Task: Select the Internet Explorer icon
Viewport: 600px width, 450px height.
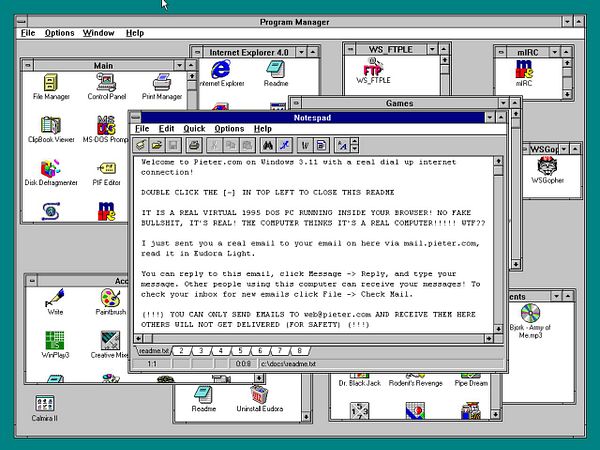Action: click(221, 74)
